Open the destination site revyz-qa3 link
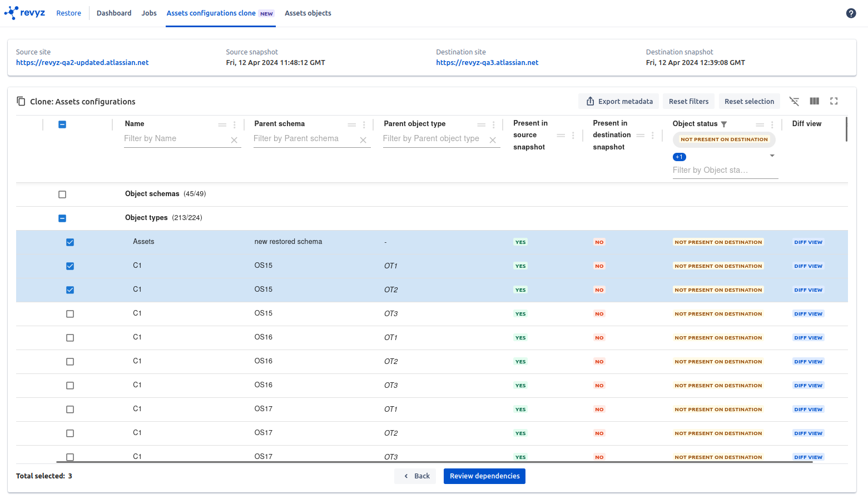This screenshot has width=868, height=504. click(x=487, y=63)
